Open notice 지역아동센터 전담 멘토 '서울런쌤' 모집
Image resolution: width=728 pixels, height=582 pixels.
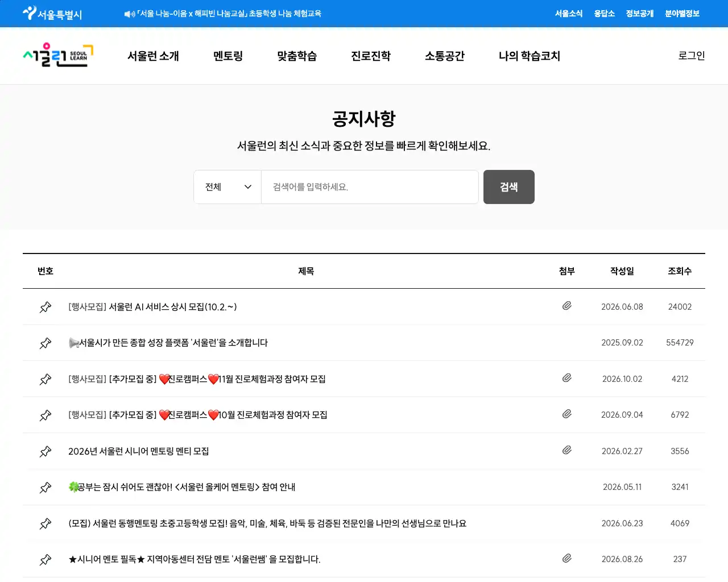tap(195, 559)
